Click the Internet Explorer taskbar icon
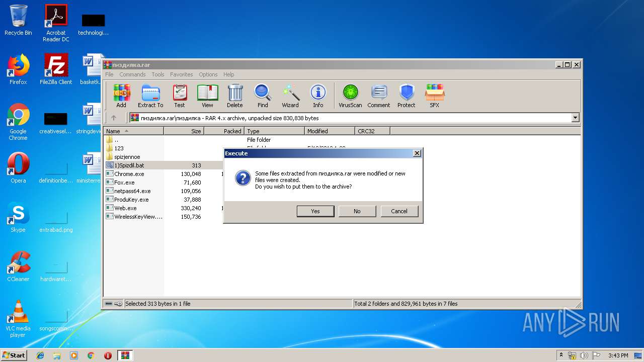 40,355
